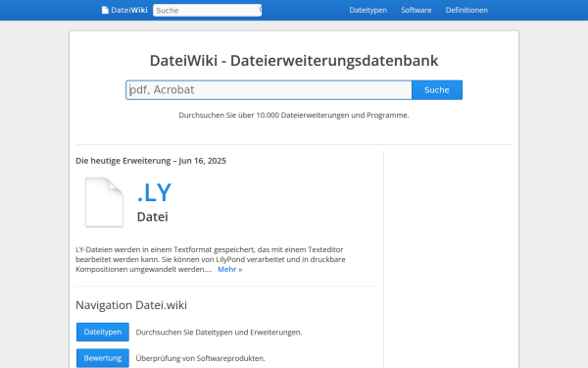Viewport: 588px width, 368px height.
Task: Open the .LY extension link
Action: pyautogui.click(x=154, y=192)
